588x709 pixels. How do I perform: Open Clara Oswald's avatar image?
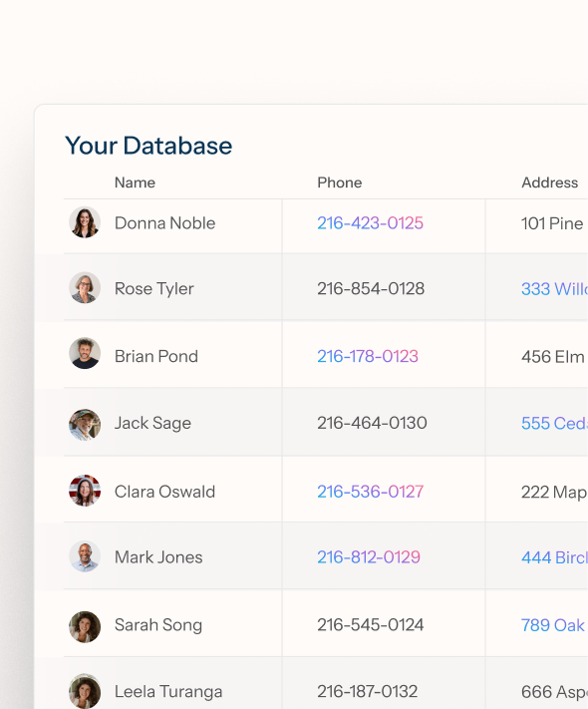[x=85, y=491]
